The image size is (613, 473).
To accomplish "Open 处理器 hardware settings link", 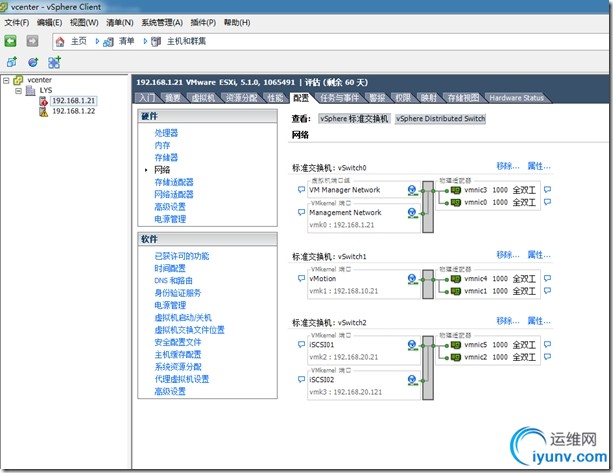I will tap(166, 133).
